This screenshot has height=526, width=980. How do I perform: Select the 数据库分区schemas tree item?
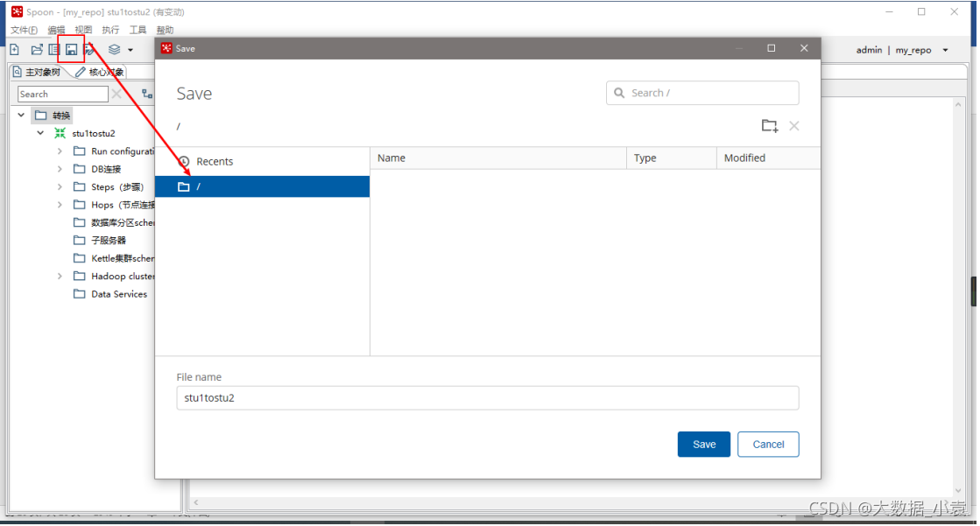[123, 222]
